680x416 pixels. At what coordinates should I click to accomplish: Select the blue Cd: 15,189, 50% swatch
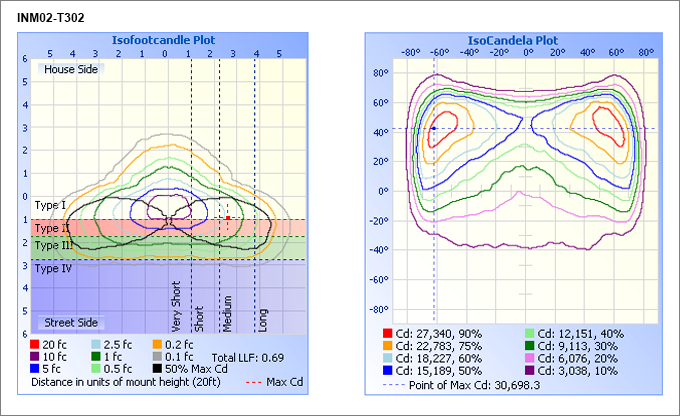tap(387, 367)
